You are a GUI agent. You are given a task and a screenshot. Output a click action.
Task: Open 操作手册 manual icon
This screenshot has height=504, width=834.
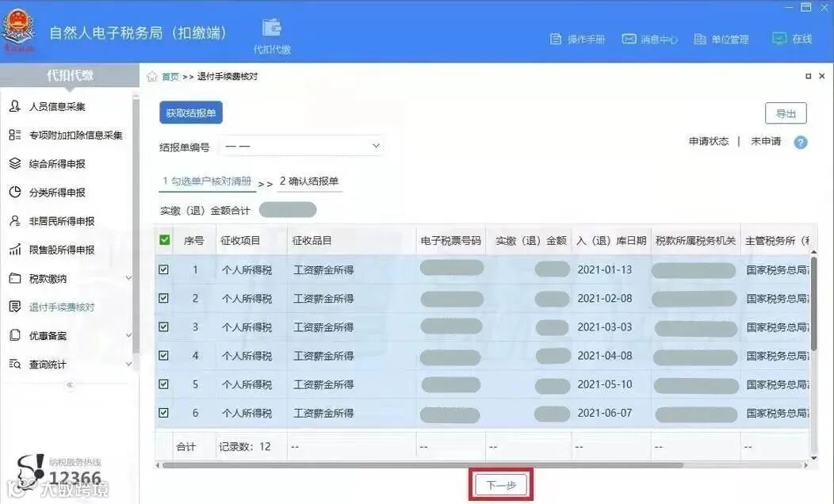(555, 39)
